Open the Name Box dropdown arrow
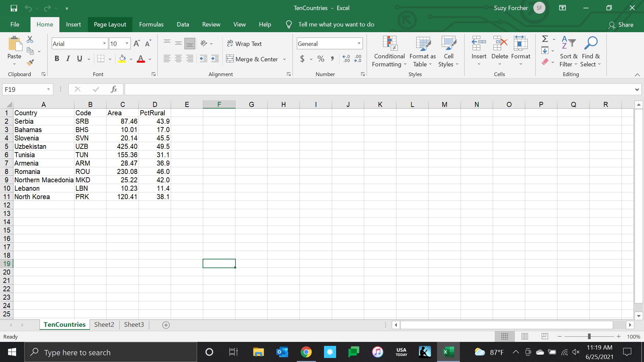This screenshot has height=362, width=644. click(48, 89)
